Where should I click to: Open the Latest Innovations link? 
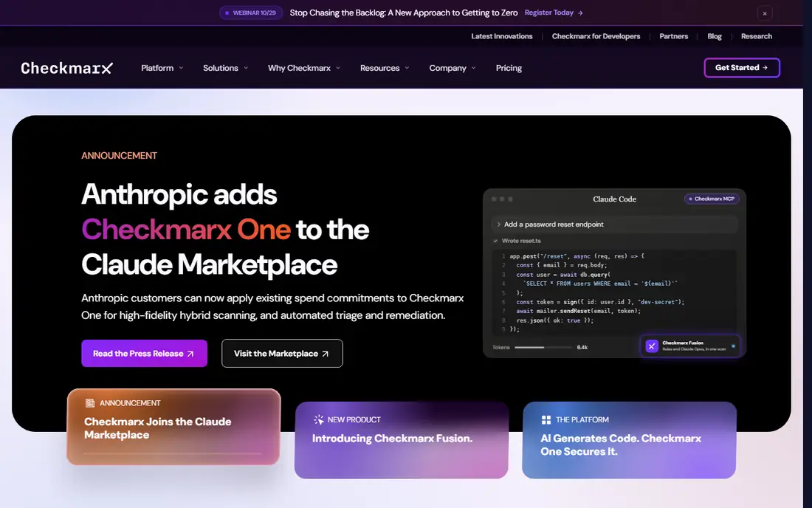coord(502,36)
